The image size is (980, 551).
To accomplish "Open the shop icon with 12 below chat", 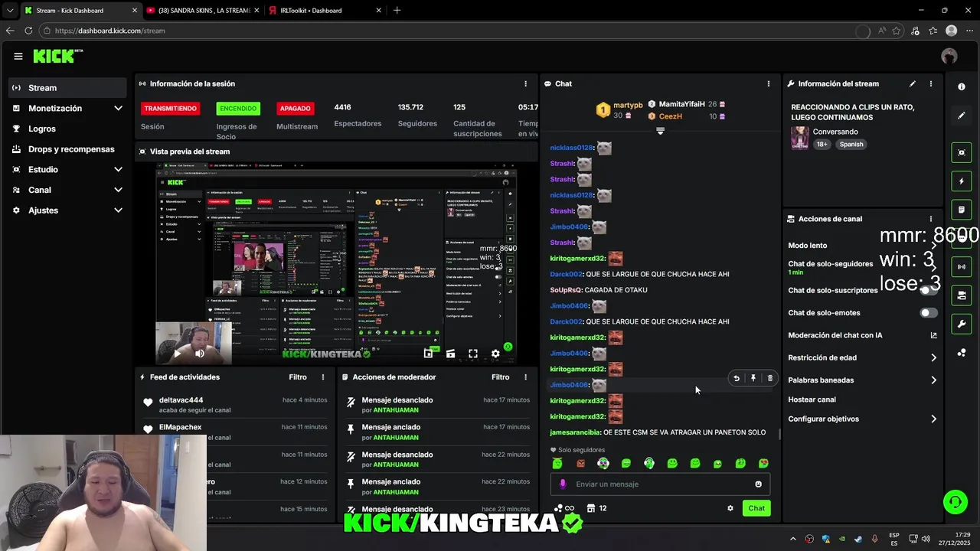I will 596,508.
